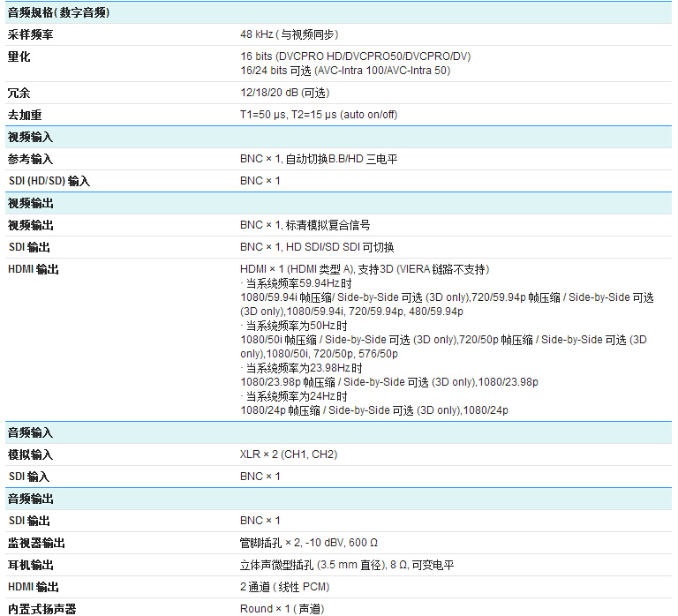Click the 音频规格(数字音频) section header
This screenshot has height=616, width=678.
(59, 12)
